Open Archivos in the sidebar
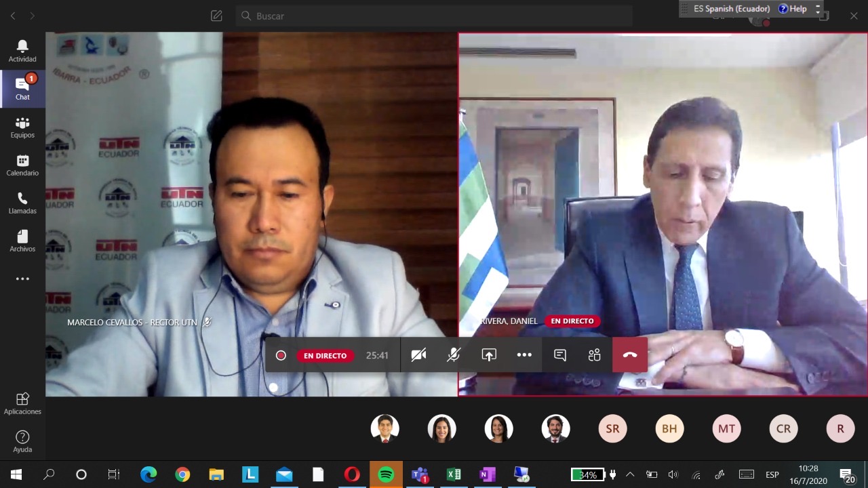 [22, 241]
